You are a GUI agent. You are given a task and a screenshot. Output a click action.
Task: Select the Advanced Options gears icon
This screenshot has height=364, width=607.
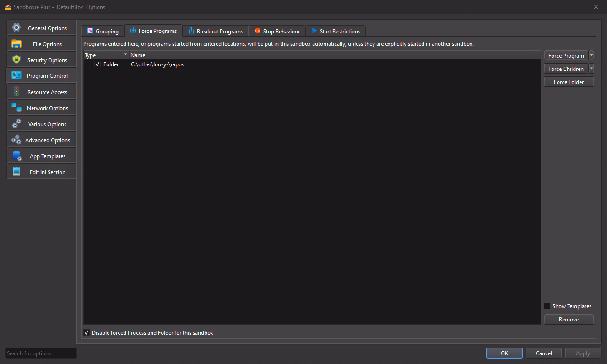(x=16, y=140)
